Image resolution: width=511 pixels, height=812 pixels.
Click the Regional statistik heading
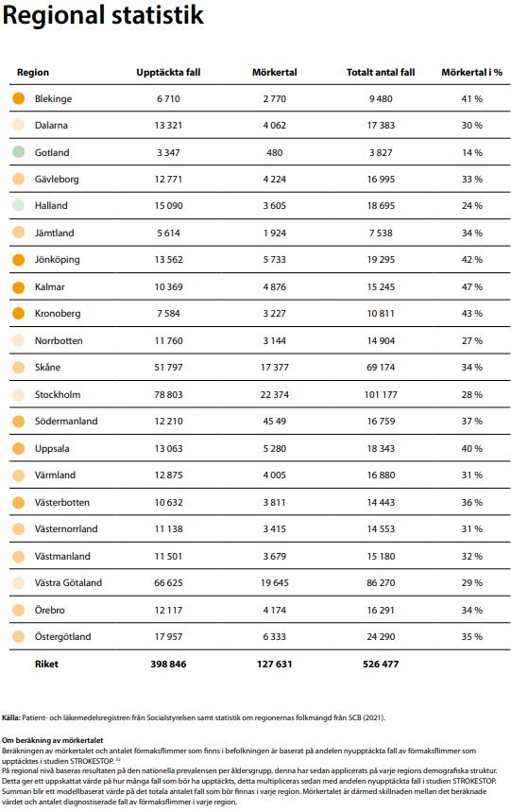click(103, 14)
